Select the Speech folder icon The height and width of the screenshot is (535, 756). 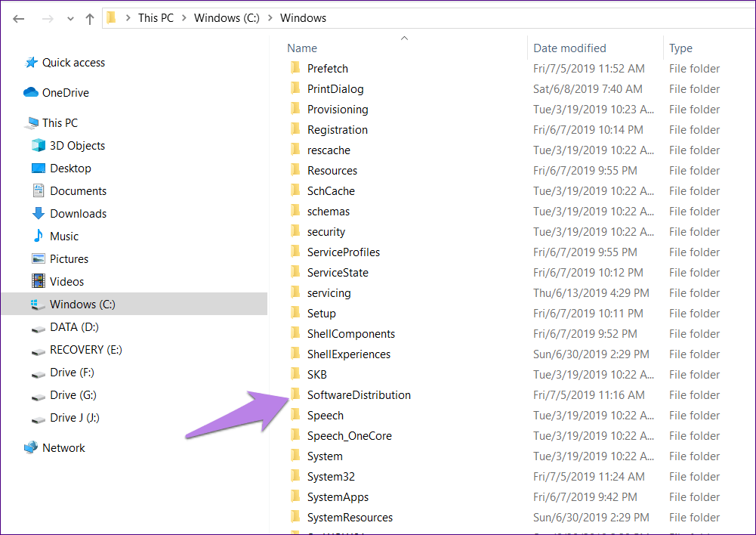295,415
